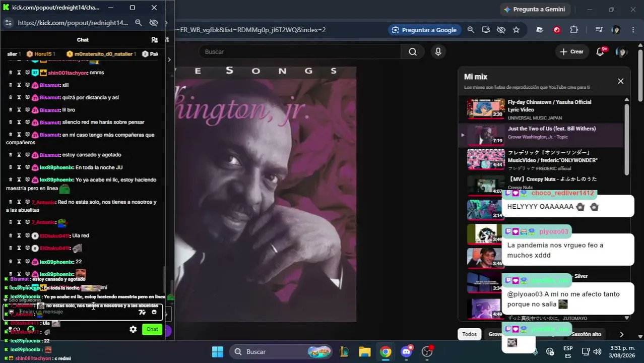The width and height of the screenshot is (644, 363).
Task: Click the zoom icon in Chrome address bar
Action: [471, 30]
